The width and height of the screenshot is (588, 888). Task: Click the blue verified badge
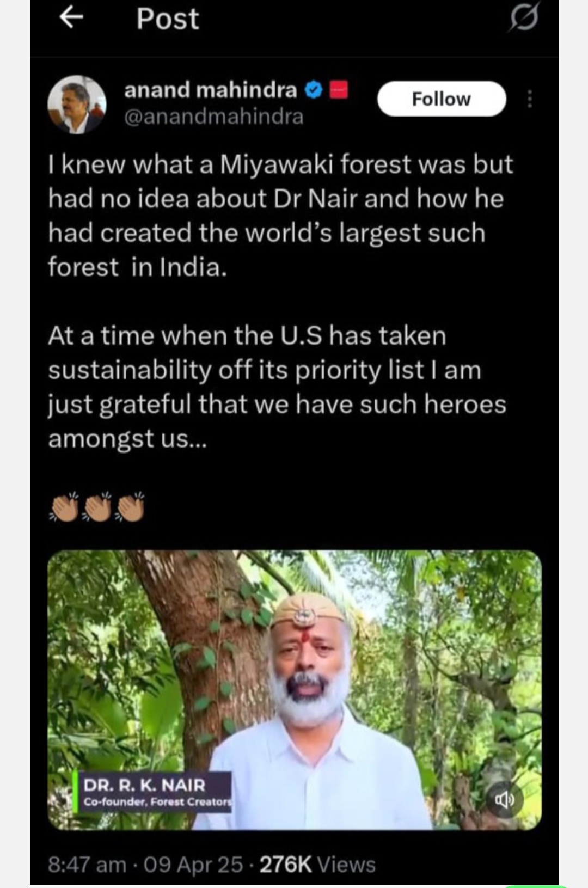coord(313,90)
